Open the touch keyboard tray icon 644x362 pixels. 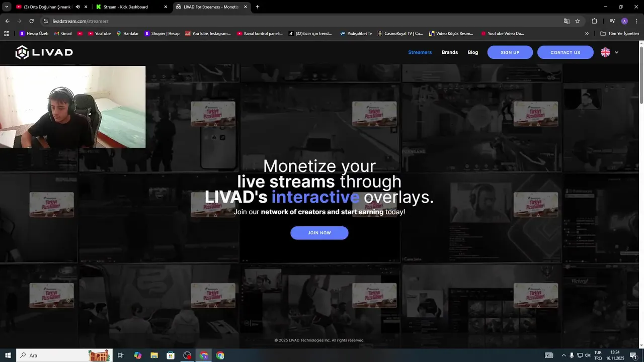(549, 355)
